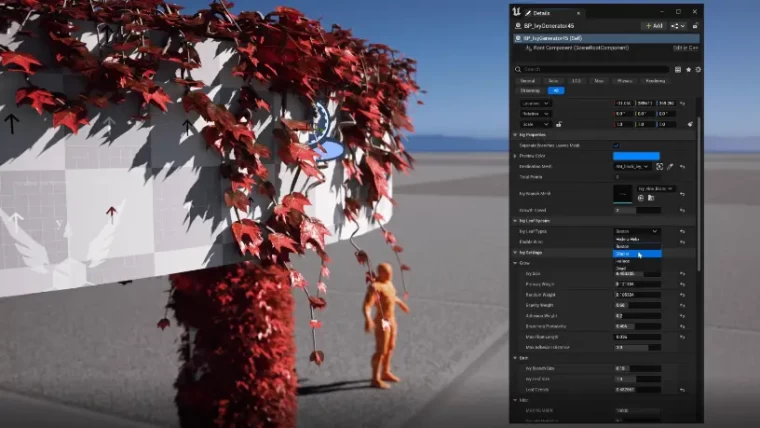
Task: Pick Destination Mesh with eyedropper
Action: [x=670, y=167]
